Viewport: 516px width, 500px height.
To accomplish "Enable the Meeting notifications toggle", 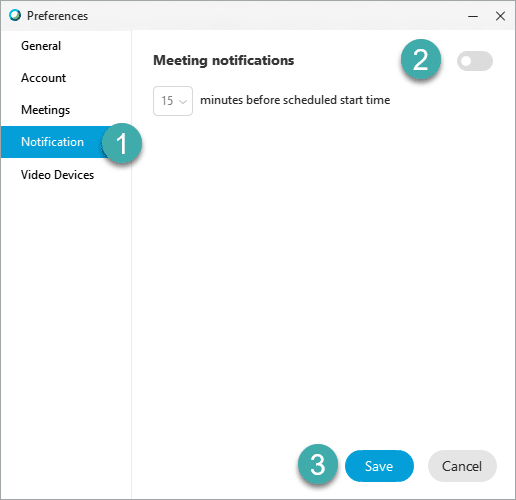I will pos(475,61).
